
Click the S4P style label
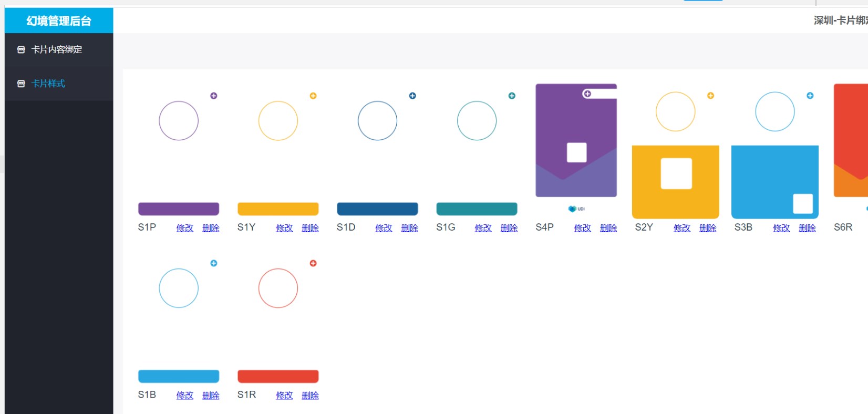click(545, 227)
